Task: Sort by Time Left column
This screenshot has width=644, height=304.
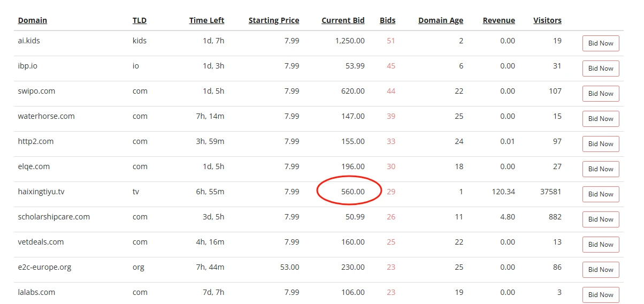Action: pyautogui.click(x=206, y=20)
